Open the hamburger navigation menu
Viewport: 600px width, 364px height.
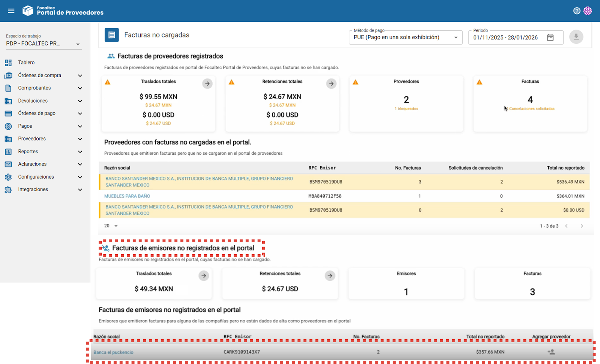click(x=11, y=11)
